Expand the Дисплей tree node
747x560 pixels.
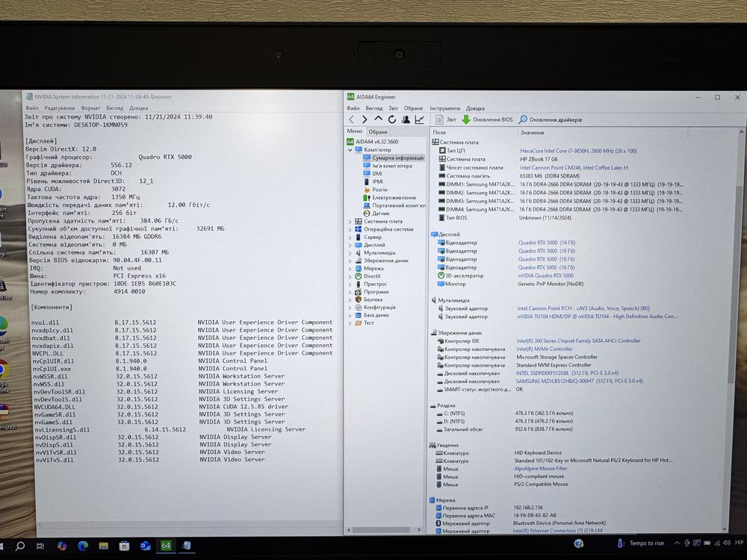click(350, 245)
